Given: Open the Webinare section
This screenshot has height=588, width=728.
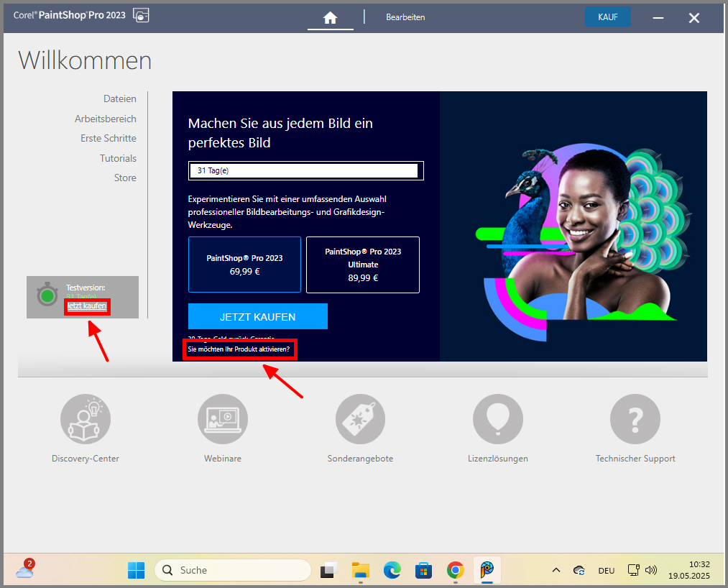Looking at the screenshot, I should coord(222,418).
